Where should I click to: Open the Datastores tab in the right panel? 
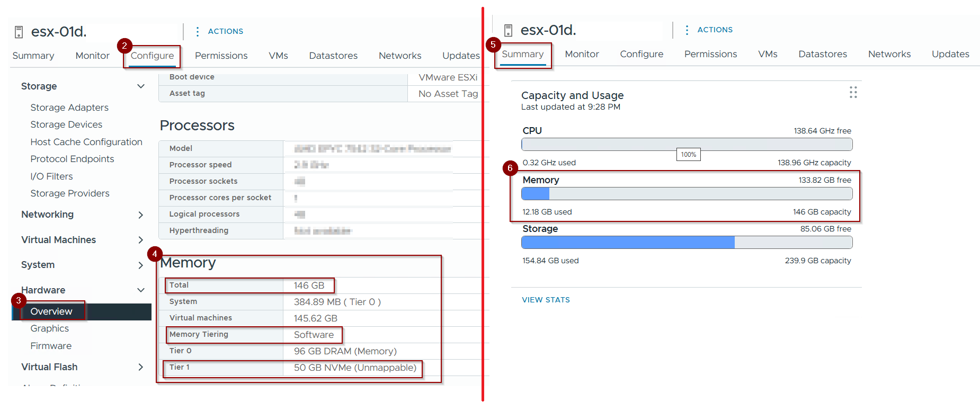(822, 54)
